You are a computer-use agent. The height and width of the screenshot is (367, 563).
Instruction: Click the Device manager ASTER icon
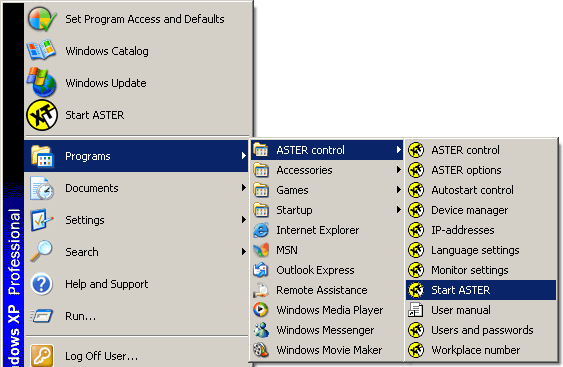[416, 210]
